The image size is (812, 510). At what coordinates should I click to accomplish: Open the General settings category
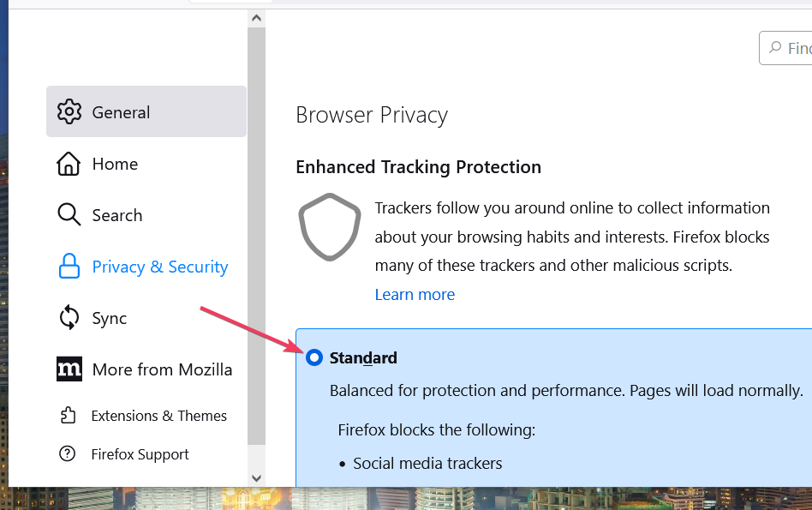pos(146,111)
